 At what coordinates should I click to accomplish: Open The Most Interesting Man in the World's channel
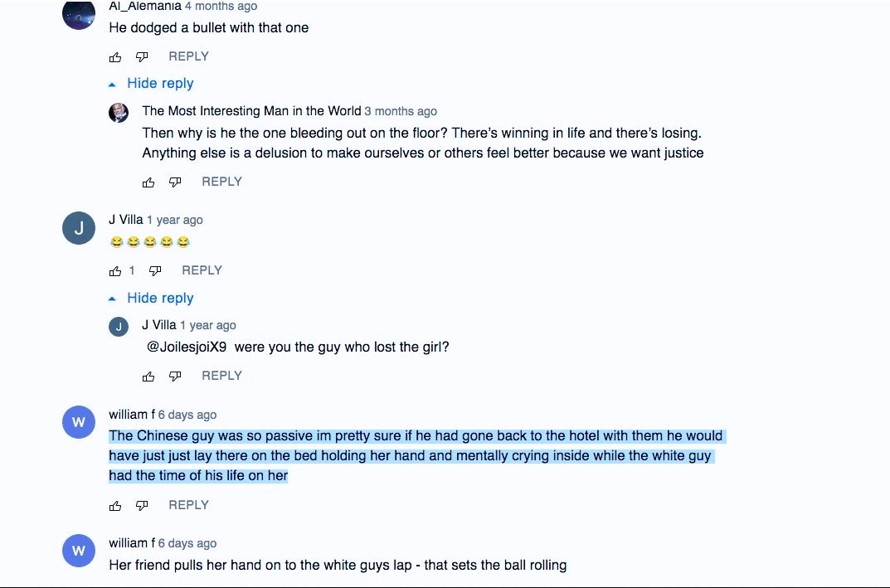tap(251, 111)
